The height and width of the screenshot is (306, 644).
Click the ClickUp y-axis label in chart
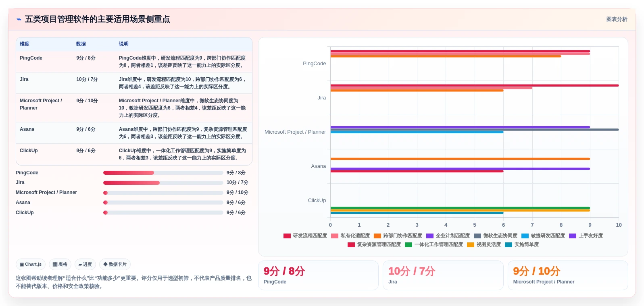317,201
